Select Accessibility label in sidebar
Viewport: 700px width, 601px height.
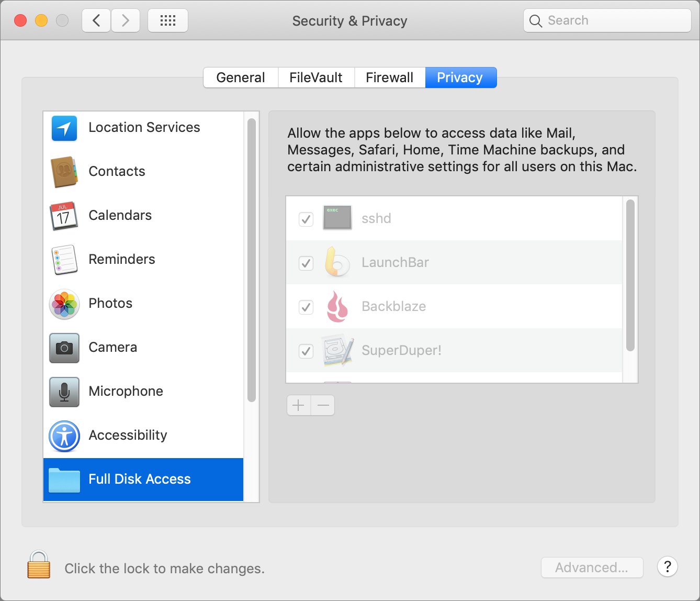[x=128, y=435]
